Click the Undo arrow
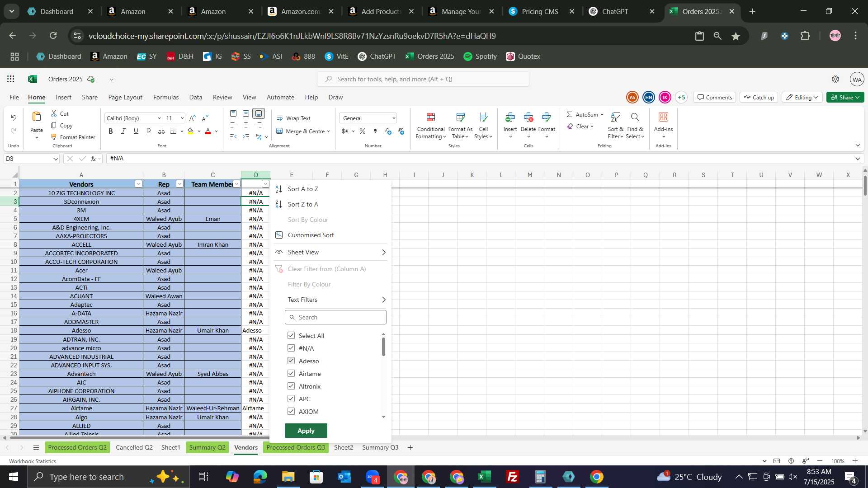Viewport: 868px width, 488px height. coord(14,117)
